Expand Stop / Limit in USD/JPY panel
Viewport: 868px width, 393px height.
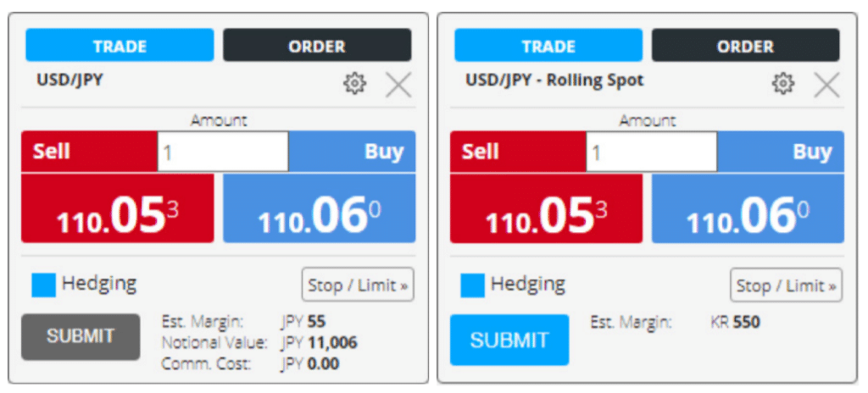[358, 285]
